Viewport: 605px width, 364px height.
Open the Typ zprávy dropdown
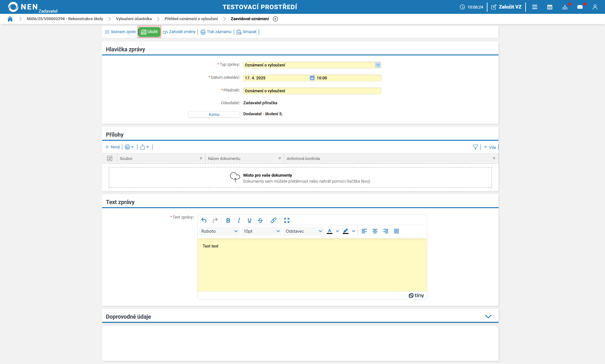(377, 65)
